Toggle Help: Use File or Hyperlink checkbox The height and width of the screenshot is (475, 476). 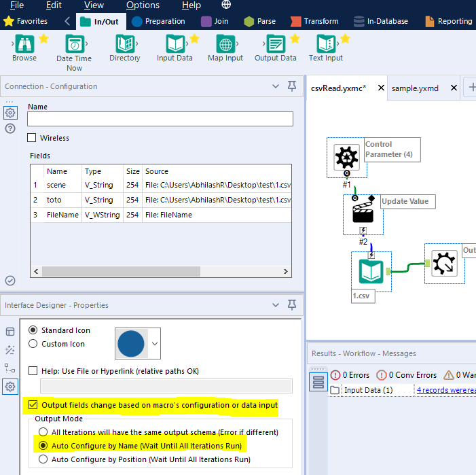33,371
